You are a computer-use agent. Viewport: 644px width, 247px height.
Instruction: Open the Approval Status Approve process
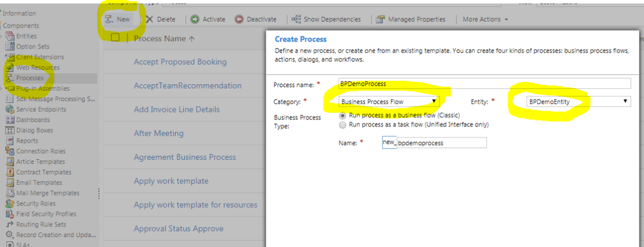[179, 228]
